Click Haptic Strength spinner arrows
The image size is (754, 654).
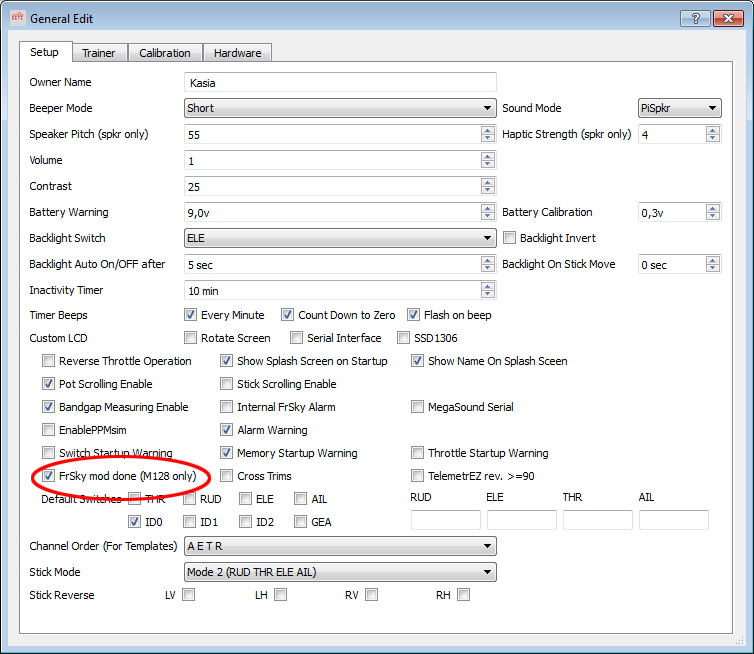tap(713, 134)
